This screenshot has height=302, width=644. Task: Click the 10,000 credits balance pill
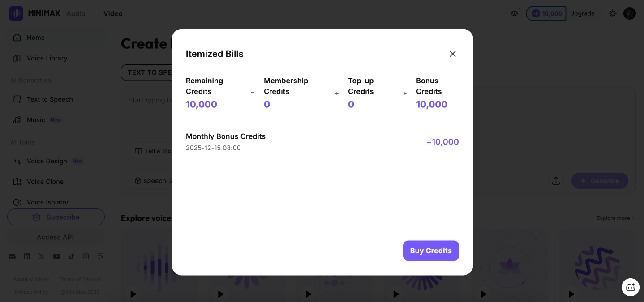tap(546, 13)
